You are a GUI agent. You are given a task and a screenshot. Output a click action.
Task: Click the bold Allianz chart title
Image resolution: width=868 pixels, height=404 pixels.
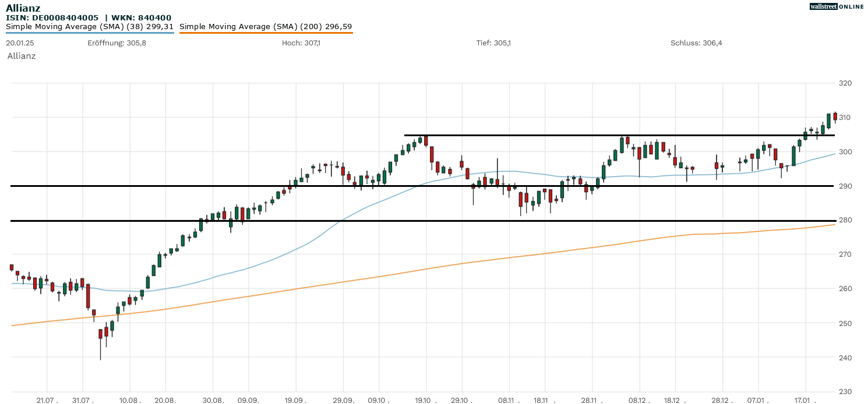tap(23, 8)
